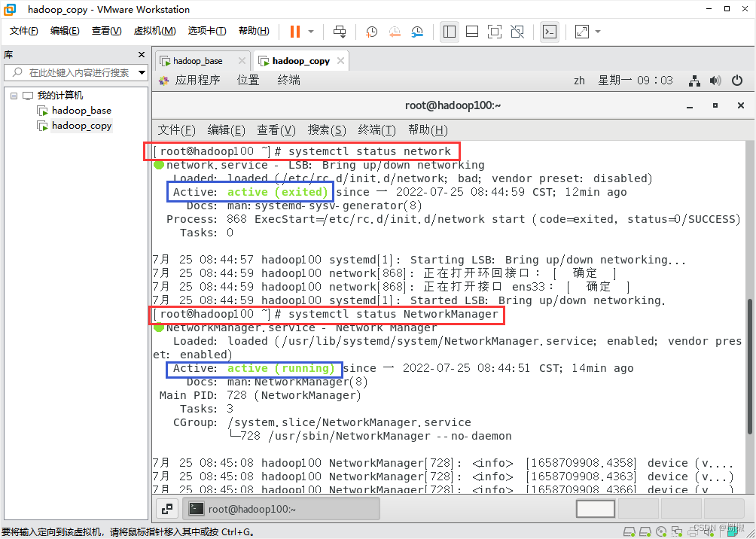Click 'systemctl status NetworkManager' command text
The width and height of the screenshot is (756, 539).
[393, 315]
